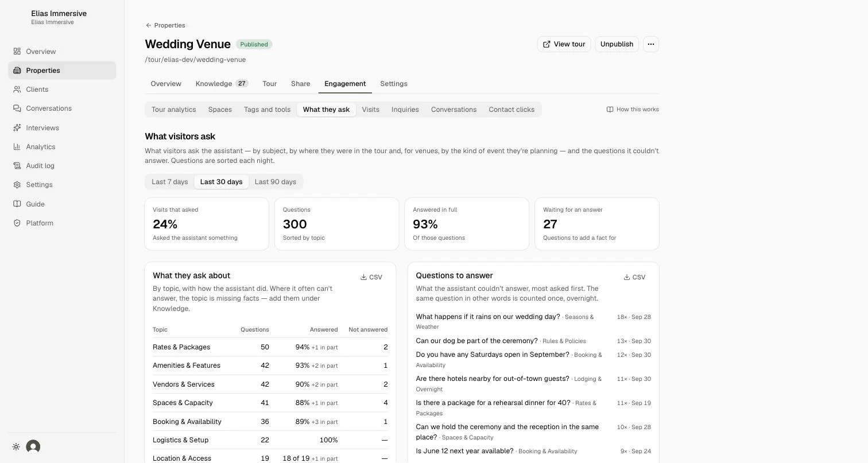Click the Logistics & Setup topic row
The image size is (868, 463).
click(x=270, y=440)
